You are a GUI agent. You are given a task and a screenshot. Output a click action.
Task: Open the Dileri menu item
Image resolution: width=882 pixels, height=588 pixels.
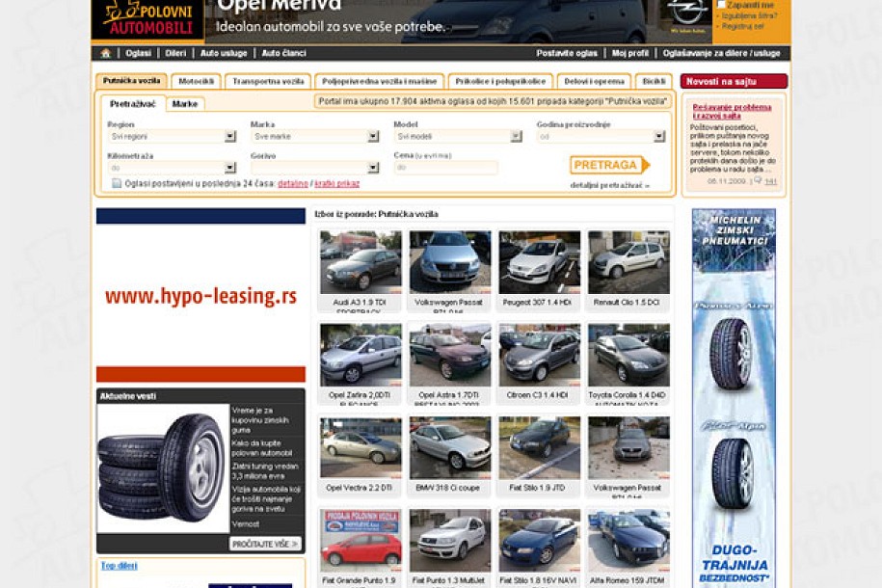[175, 53]
